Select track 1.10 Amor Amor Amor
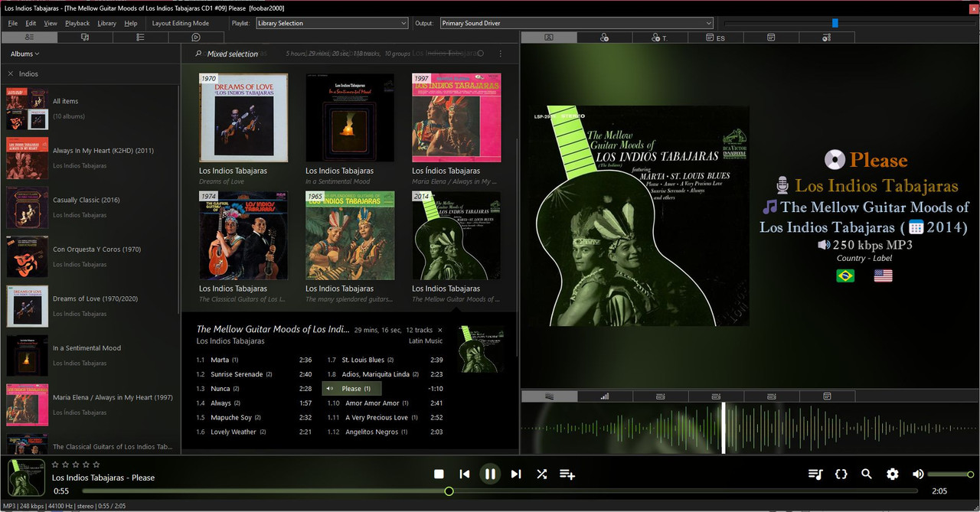980x512 pixels. click(385, 403)
